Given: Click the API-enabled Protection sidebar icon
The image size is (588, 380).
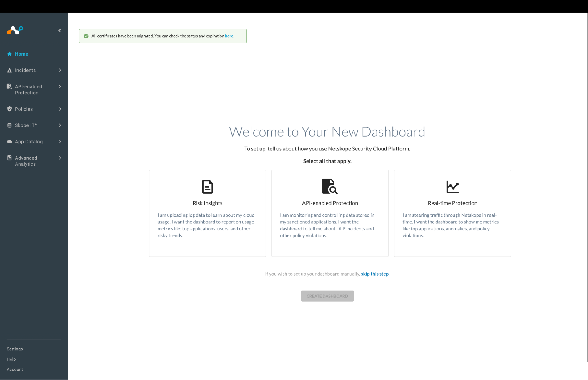Looking at the screenshot, I should (x=9, y=86).
